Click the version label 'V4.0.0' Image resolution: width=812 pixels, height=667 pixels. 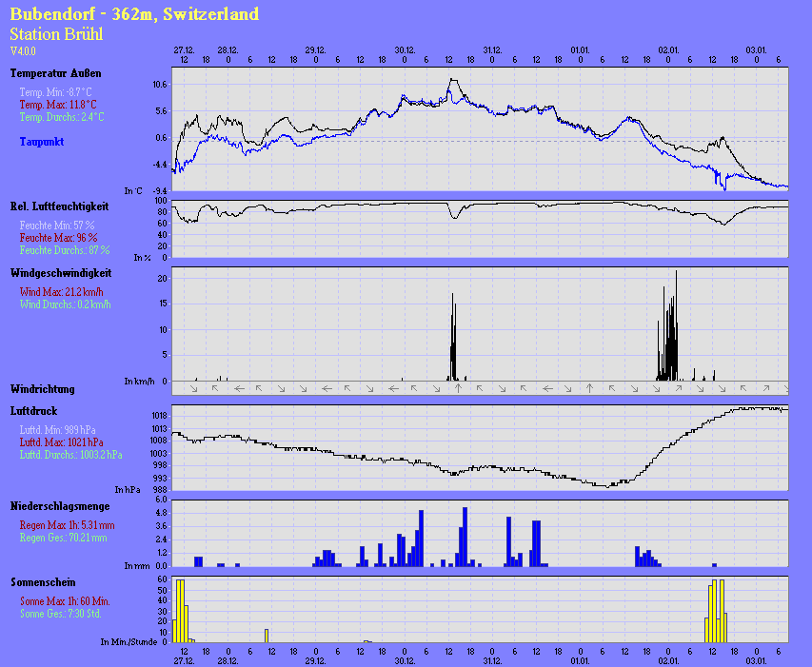pos(23,51)
